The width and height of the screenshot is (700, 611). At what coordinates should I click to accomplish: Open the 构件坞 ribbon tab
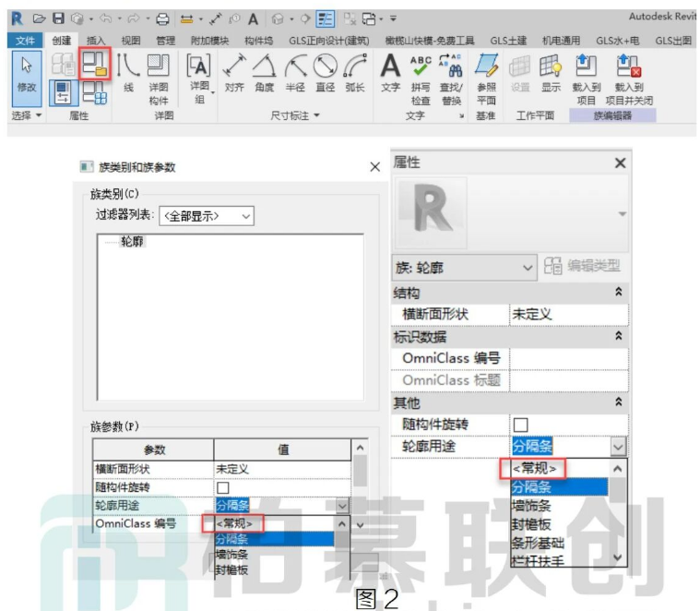coord(258,41)
